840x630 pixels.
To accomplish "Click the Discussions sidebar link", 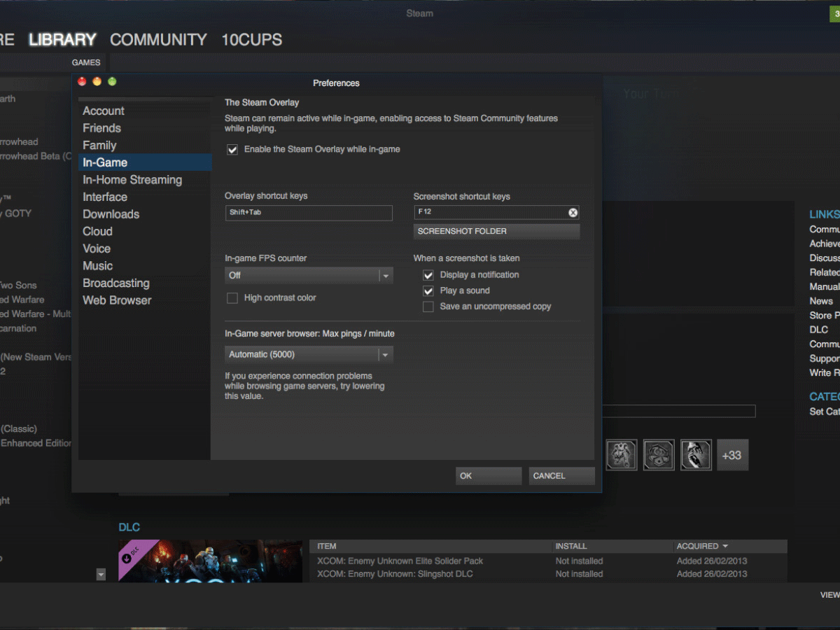I will coord(825,258).
